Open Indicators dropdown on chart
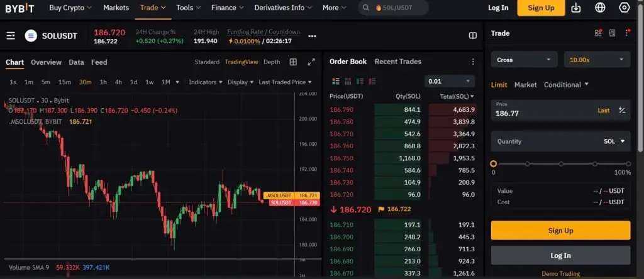 pos(206,82)
